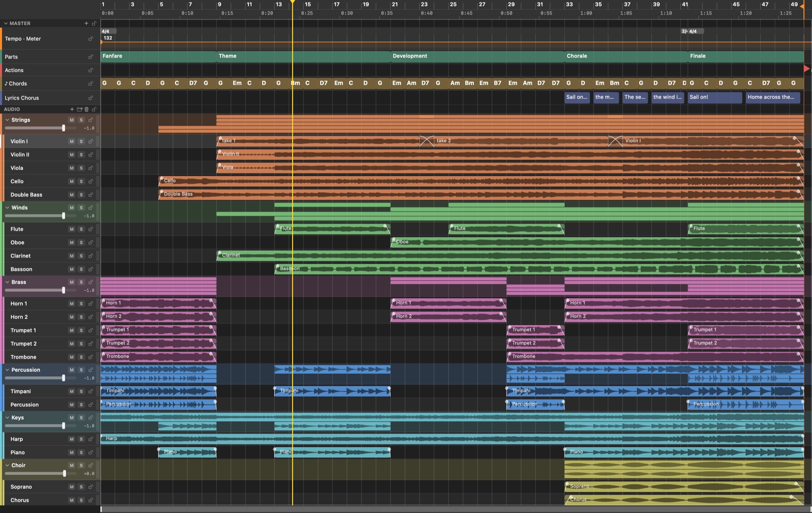Viewport: 812px width, 513px height.
Task: Mute the Oboe track
Action: pyautogui.click(x=72, y=242)
